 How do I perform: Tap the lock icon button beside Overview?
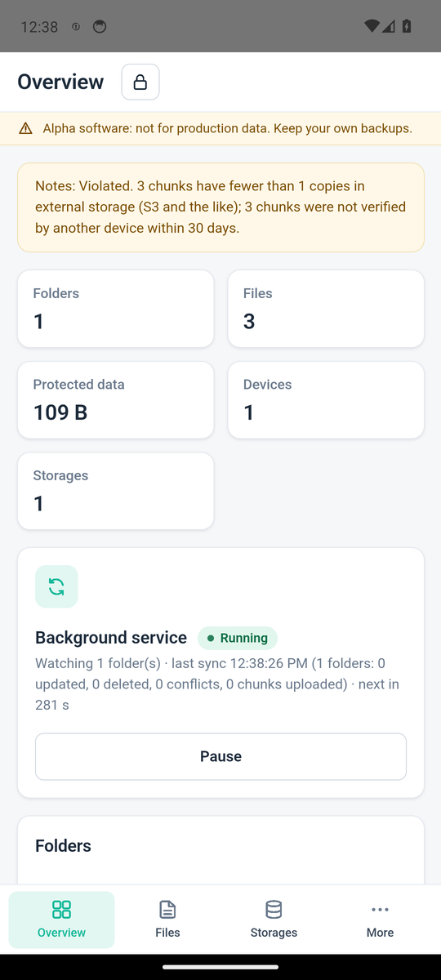[x=140, y=82]
